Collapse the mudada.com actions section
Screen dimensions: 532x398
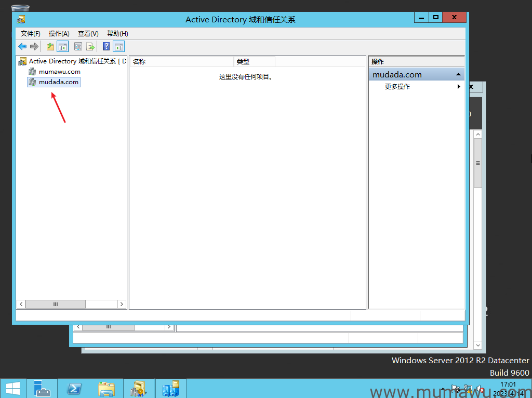point(458,75)
